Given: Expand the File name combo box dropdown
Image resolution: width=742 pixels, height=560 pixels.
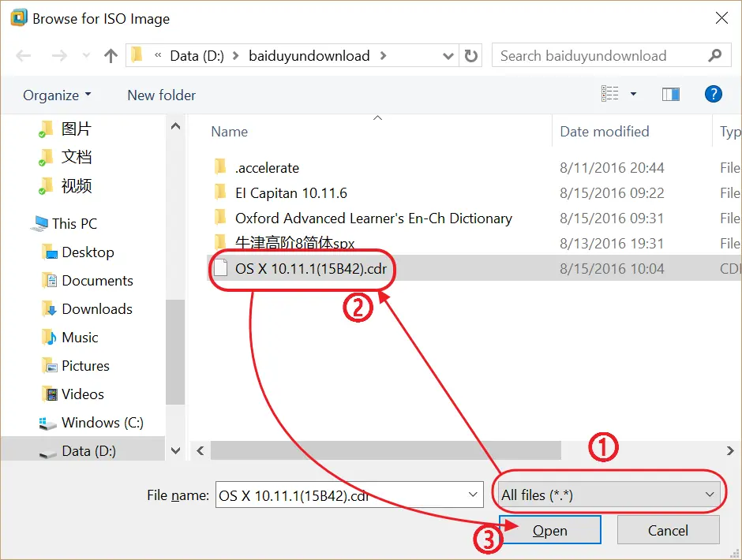Looking at the screenshot, I should coord(472,494).
